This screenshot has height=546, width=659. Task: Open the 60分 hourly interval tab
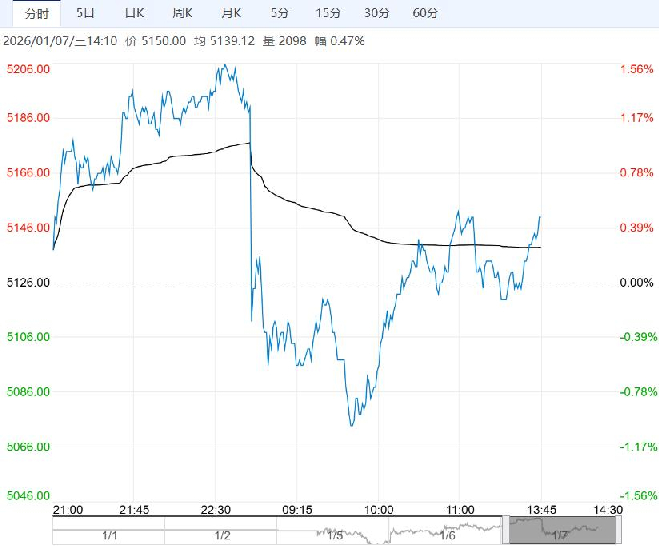[x=425, y=12]
